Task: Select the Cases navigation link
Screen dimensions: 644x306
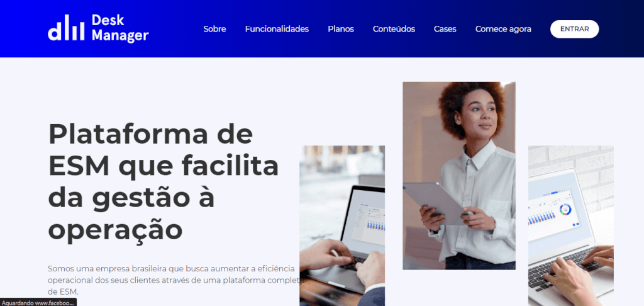Action: point(445,29)
